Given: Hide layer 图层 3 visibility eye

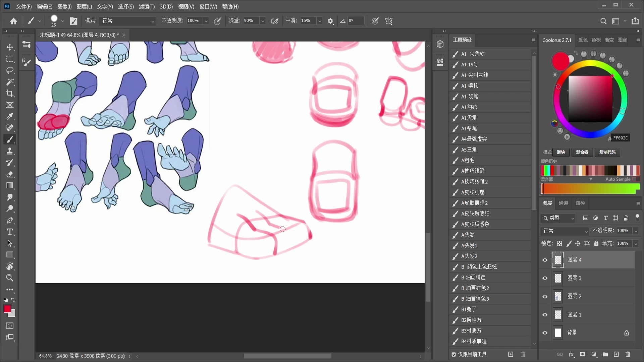Looking at the screenshot, I should point(545,278).
